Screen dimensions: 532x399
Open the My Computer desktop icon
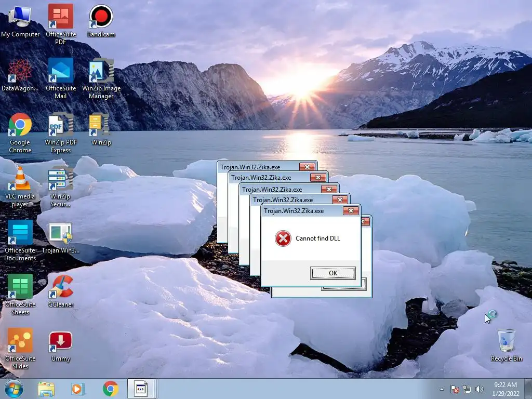click(20, 21)
